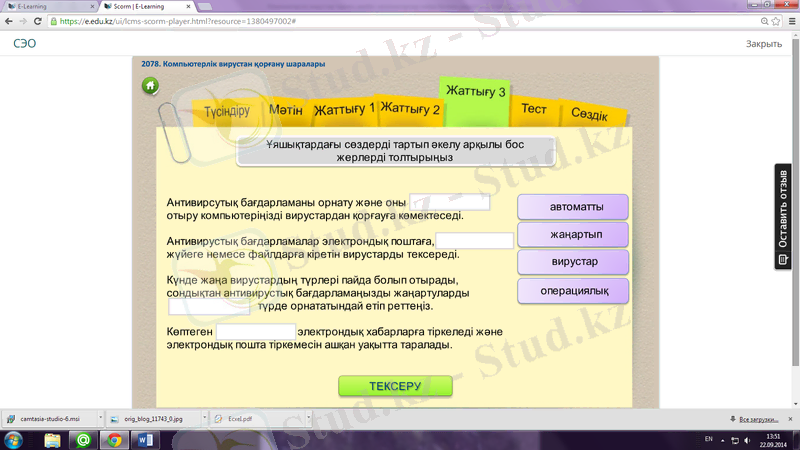Open the Chrome menu icon

788,20
